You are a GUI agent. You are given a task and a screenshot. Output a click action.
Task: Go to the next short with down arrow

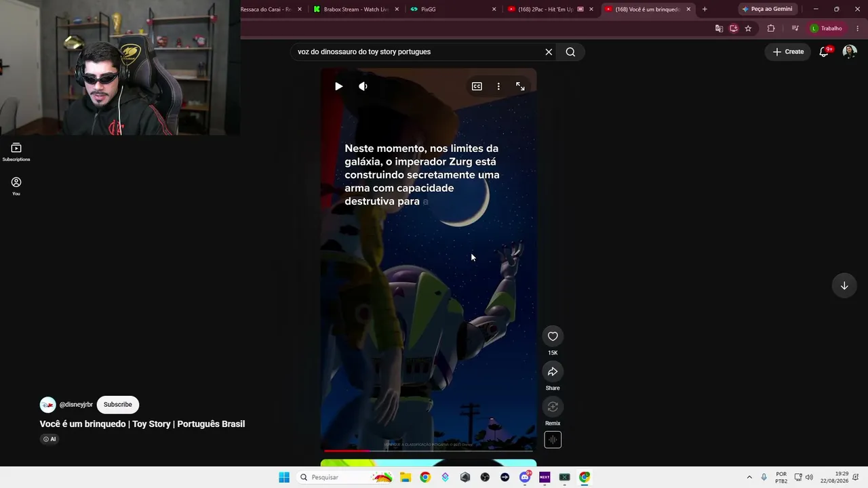pyautogui.click(x=844, y=285)
